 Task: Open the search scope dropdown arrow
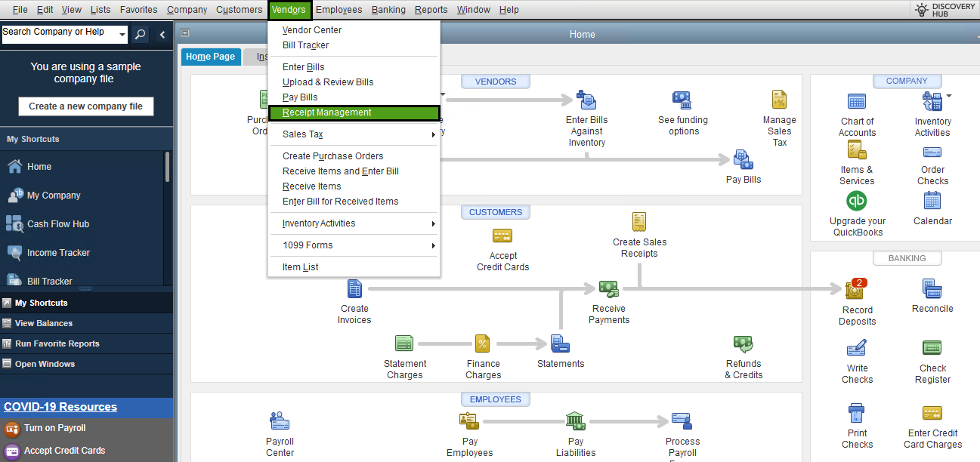122,35
